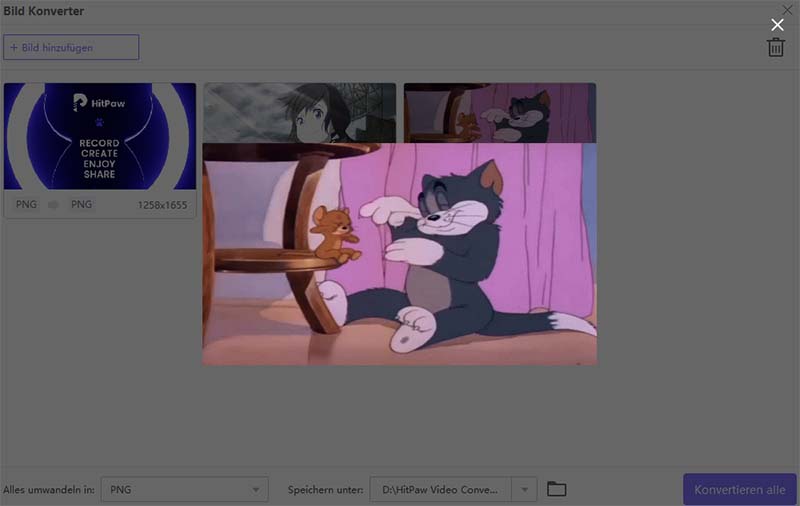
Task: Click the trash bin delete icon
Action: 776,47
